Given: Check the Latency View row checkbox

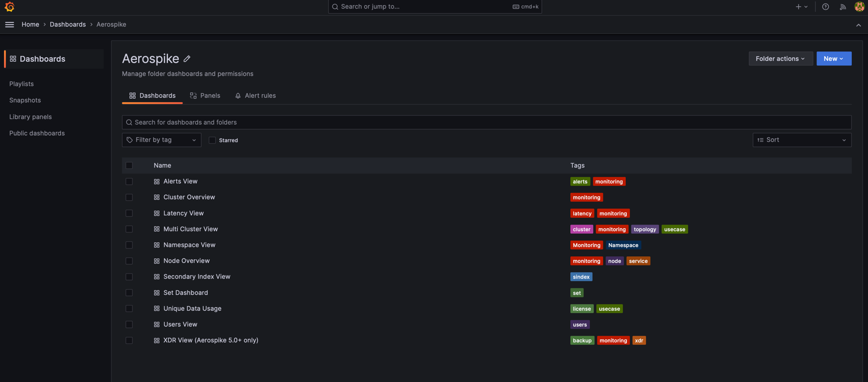Looking at the screenshot, I should point(129,213).
